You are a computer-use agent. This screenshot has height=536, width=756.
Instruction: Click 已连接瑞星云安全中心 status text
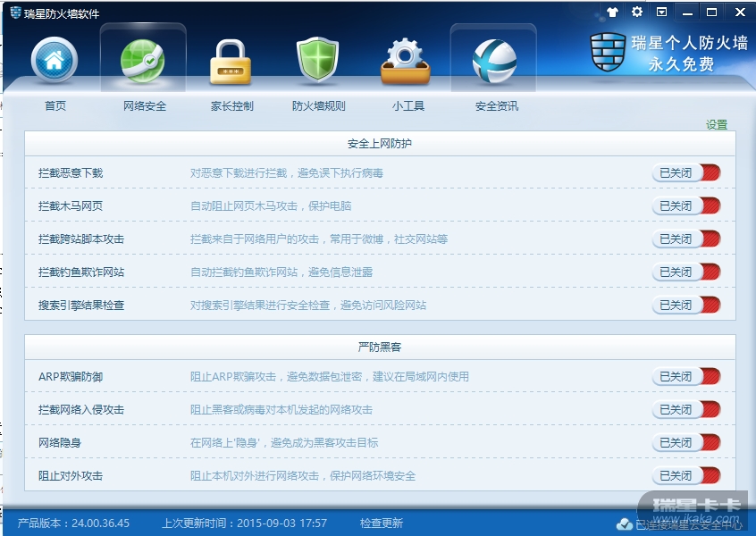[690, 524]
